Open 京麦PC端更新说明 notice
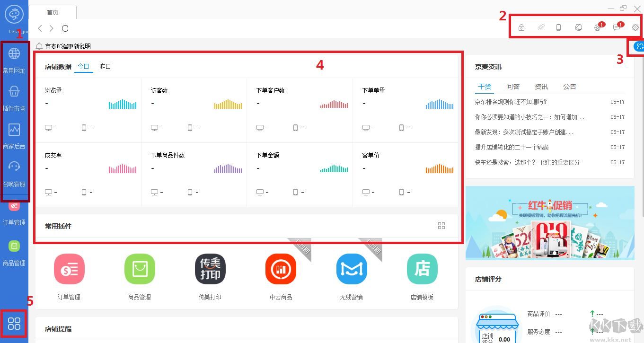This screenshot has width=644, height=343. coord(68,46)
